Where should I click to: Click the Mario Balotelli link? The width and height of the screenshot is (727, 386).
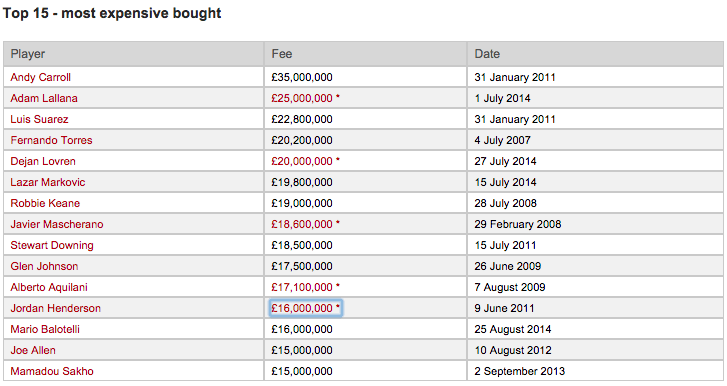pos(45,329)
